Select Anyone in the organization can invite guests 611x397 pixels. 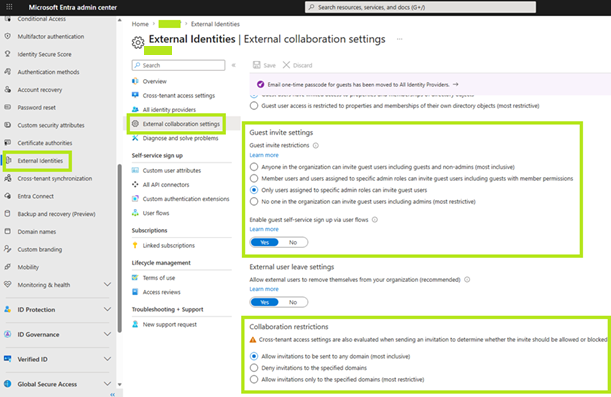(x=254, y=167)
